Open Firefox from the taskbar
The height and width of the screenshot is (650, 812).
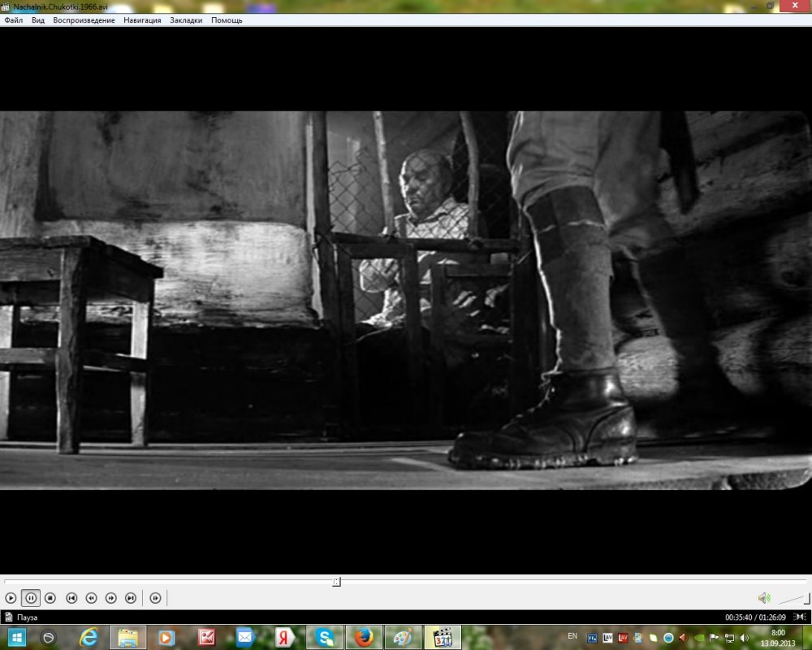pos(364,638)
